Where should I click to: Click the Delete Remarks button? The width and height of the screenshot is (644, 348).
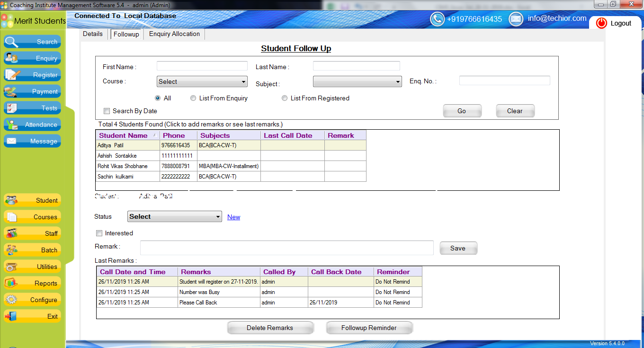(270, 328)
